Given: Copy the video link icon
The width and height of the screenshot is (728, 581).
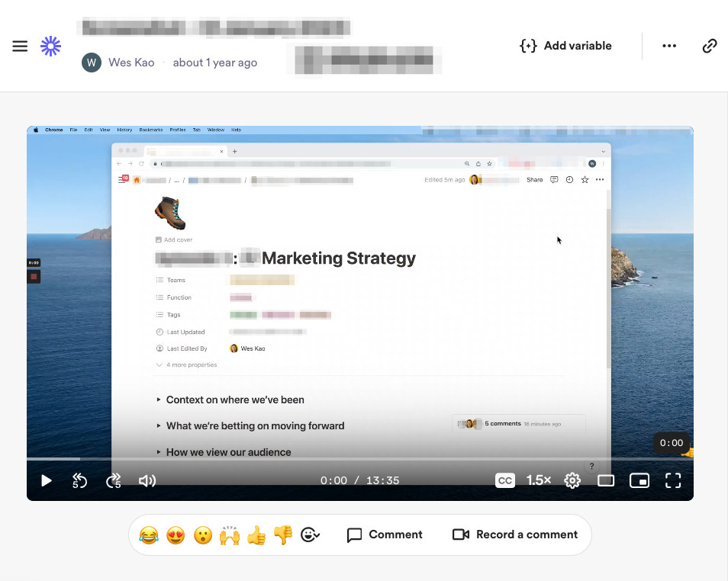Looking at the screenshot, I should [x=710, y=46].
